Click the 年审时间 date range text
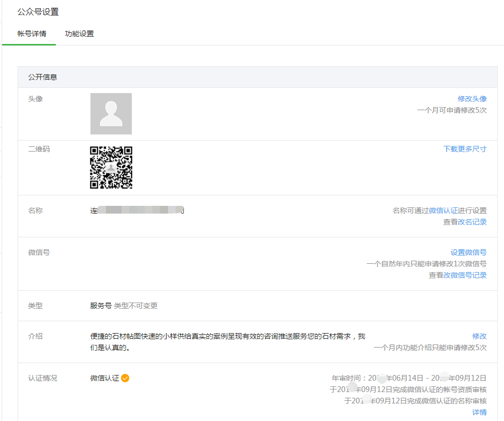Screen dimensions: 504x421 pyautogui.click(x=409, y=378)
